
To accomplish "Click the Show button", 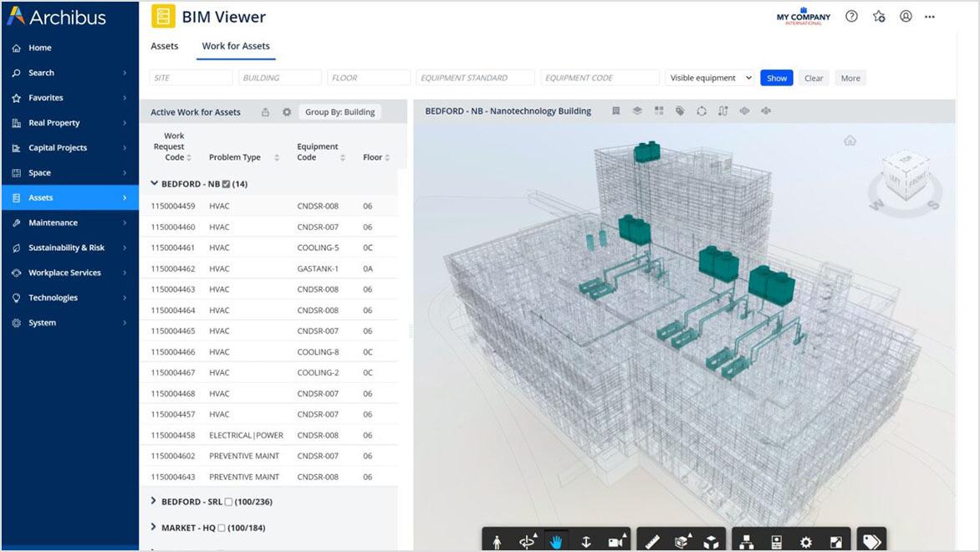I will tap(776, 77).
